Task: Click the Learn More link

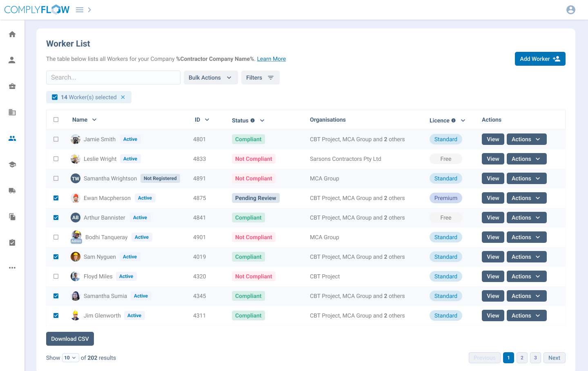Action: [x=271, y=59]
